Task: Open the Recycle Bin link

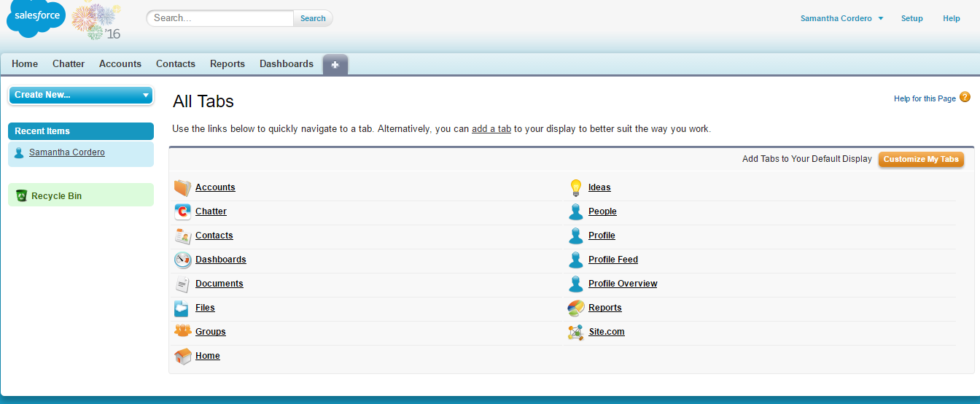Action: point(56,196)
